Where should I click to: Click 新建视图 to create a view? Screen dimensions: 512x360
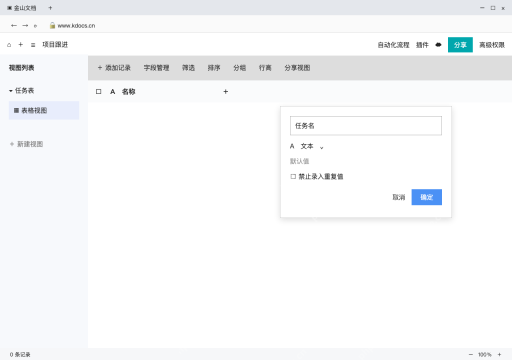tap(27, 144)
